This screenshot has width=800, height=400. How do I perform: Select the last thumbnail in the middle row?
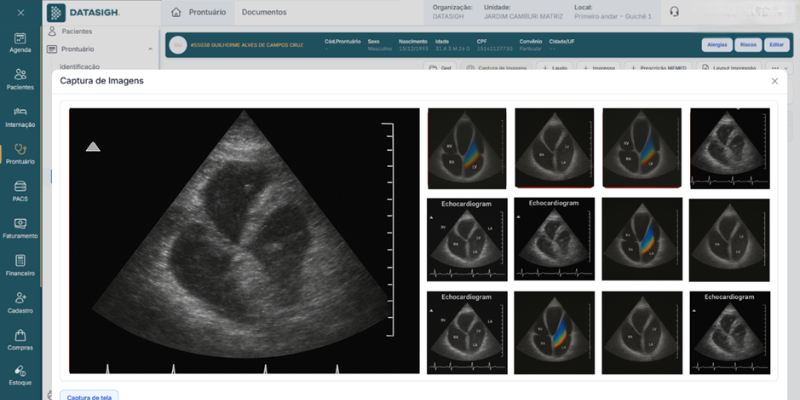click(x=729, y=240)
